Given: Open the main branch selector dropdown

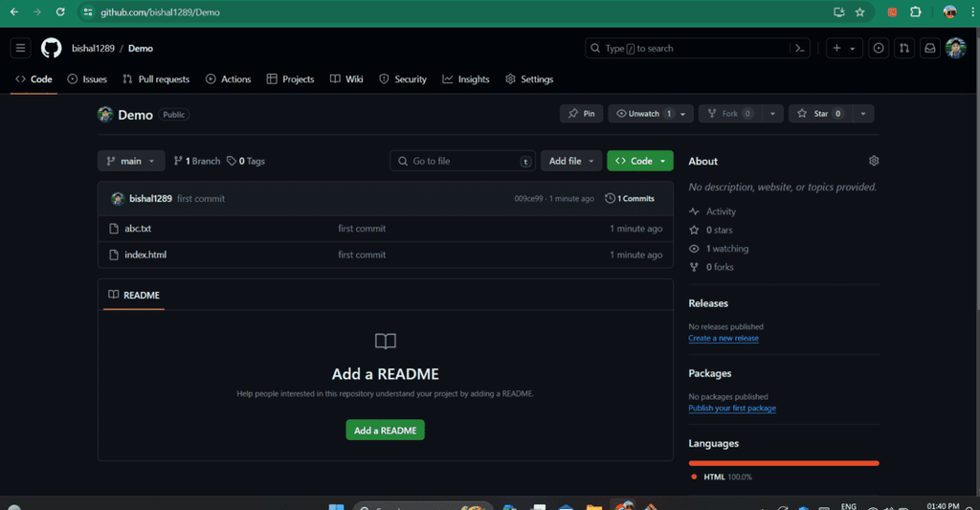Looking at the screenshot, I should pyautogui.click(x=131, y=161).
